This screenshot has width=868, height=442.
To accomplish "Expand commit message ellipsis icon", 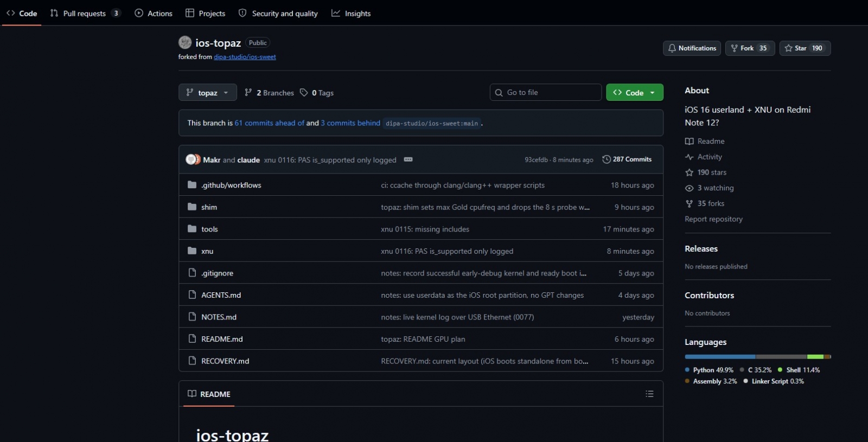I will (409, 159).
